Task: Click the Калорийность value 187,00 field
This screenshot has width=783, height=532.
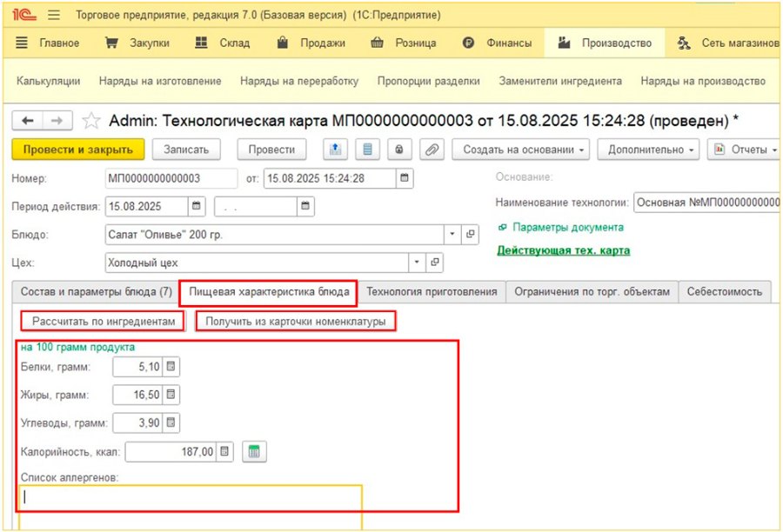Action: click(x=171, y=452)
